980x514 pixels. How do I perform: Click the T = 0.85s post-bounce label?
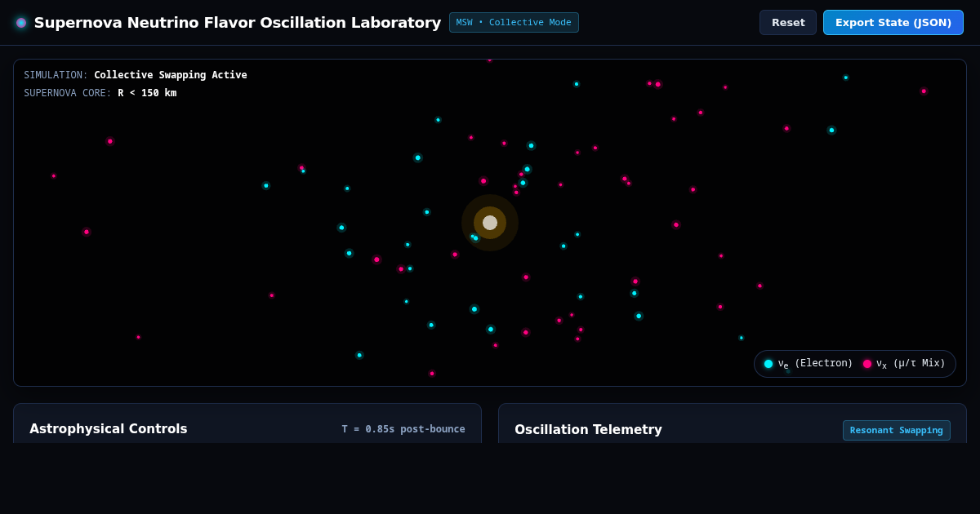tap(403, 429)
